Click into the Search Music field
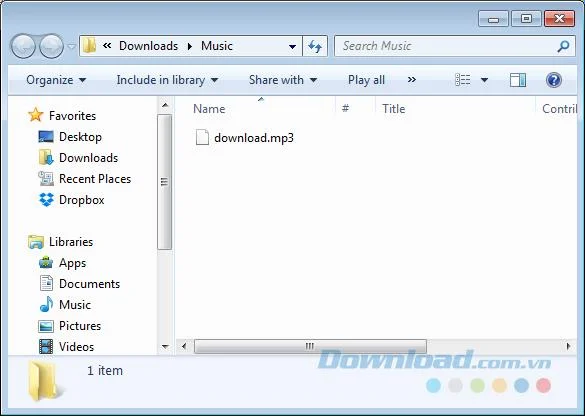 point(448,46)
